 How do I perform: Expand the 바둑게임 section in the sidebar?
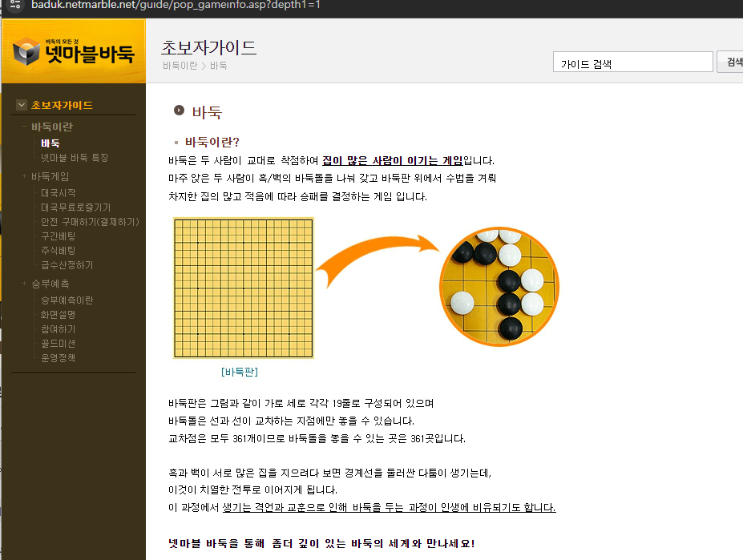click(23, 176)
